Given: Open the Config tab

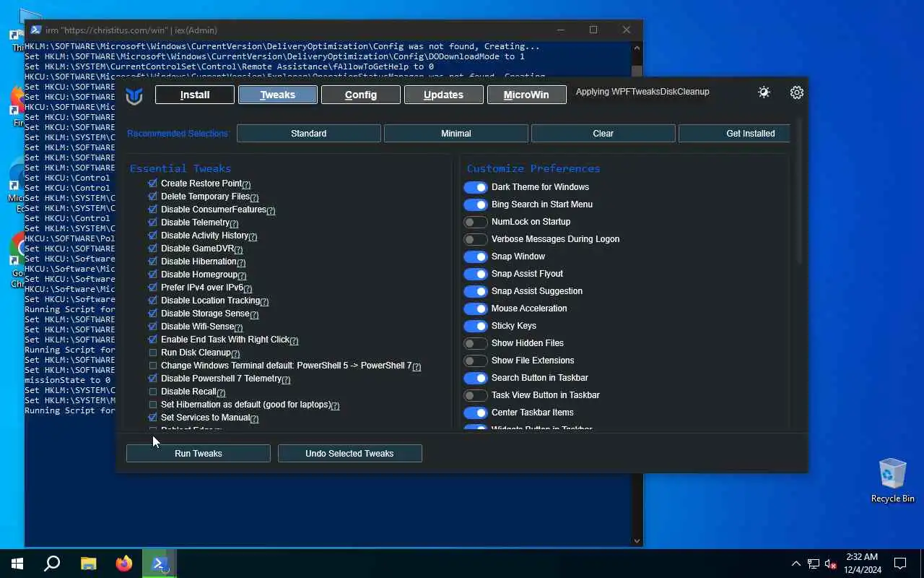Looking at the screenshot, I should [361, 95].
